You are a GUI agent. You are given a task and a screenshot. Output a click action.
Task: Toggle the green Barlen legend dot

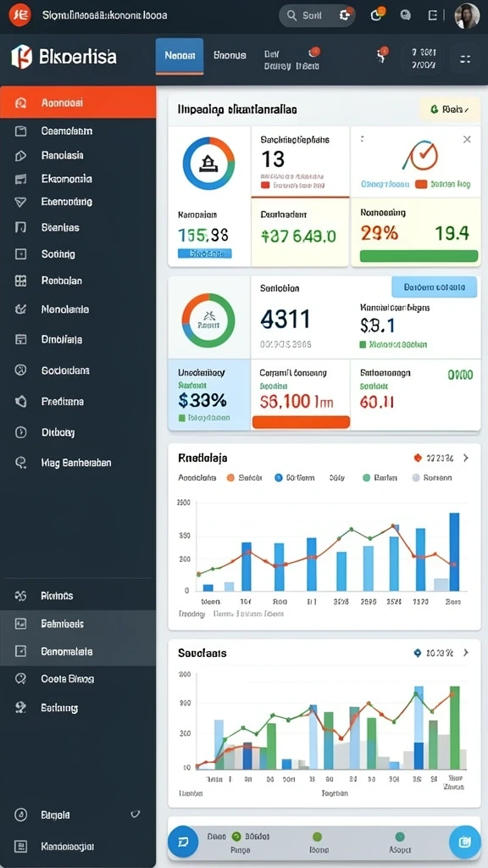tap(366, 477)
